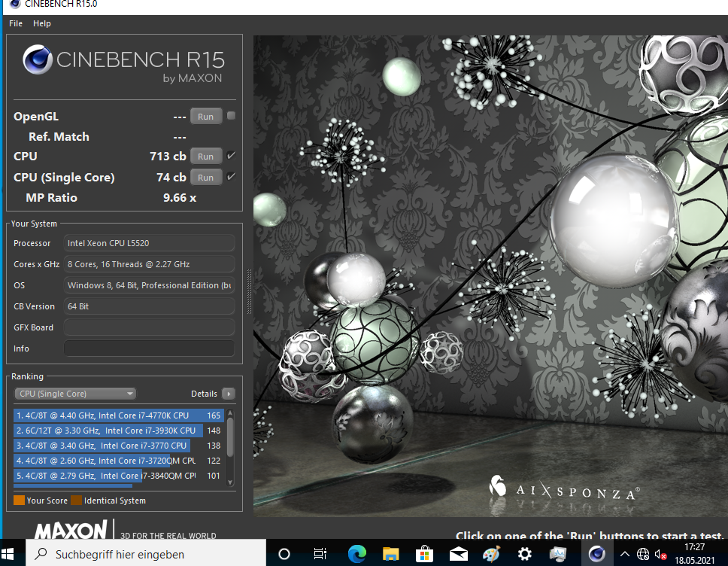This screenshot has height=566, width=728.
Task: Run the OpenGL benchmark
Action: point(205,117)
